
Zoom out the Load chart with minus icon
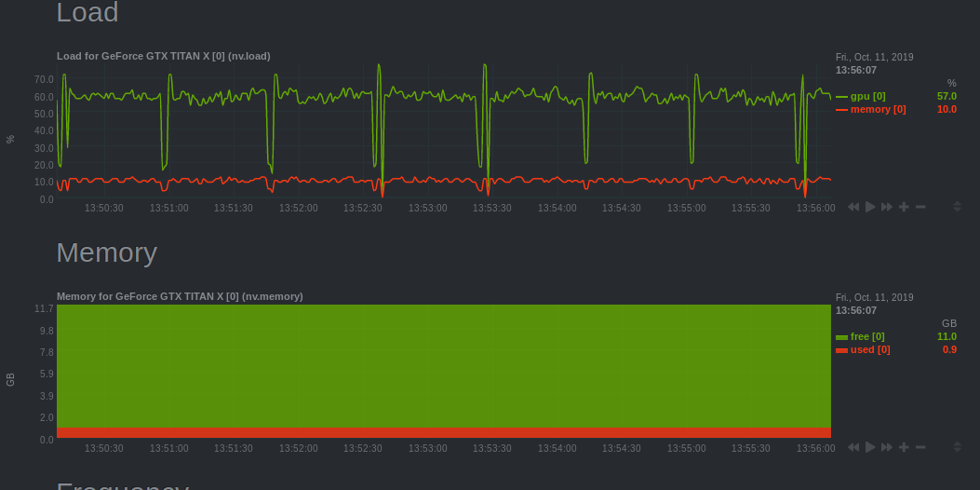(920, 207)
